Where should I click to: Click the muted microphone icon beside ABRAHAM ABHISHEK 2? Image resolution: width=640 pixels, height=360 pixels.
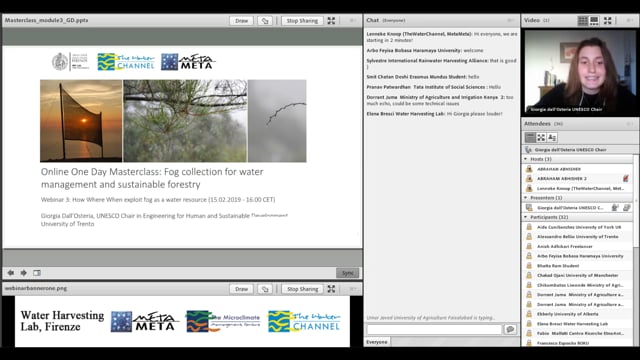click(626, 179)
